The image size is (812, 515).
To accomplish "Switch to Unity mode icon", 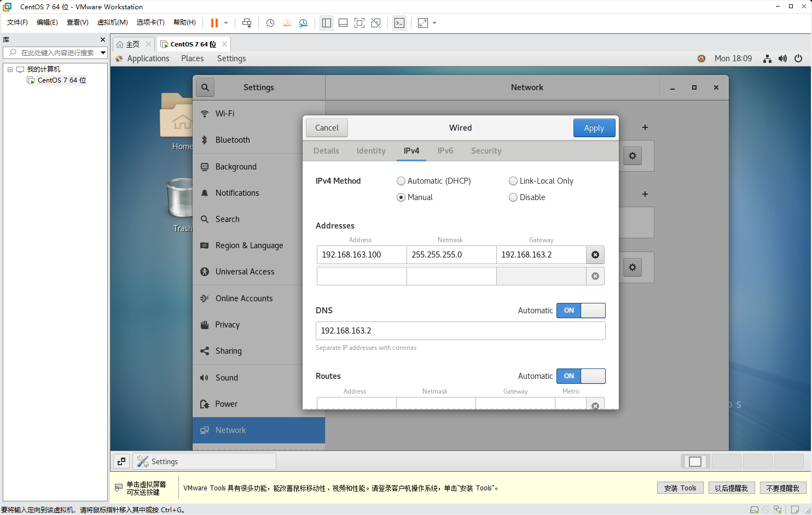I will 376,23.
